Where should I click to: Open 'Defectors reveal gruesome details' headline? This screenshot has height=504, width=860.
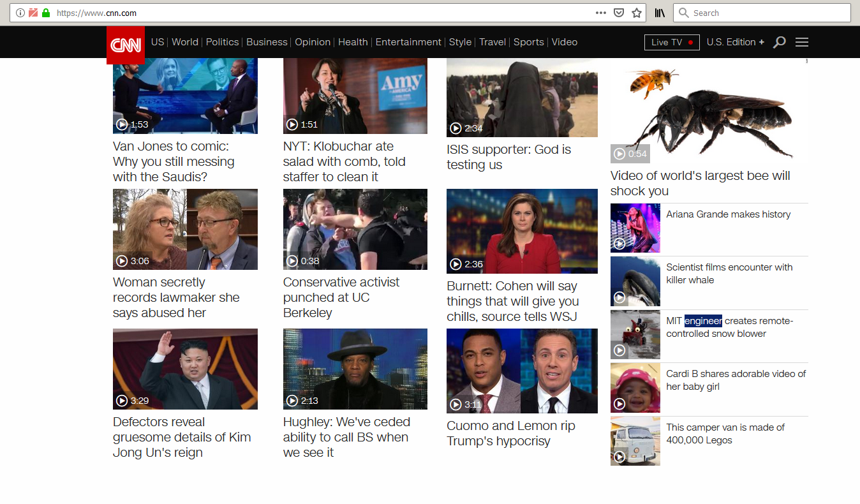[182, 437]
